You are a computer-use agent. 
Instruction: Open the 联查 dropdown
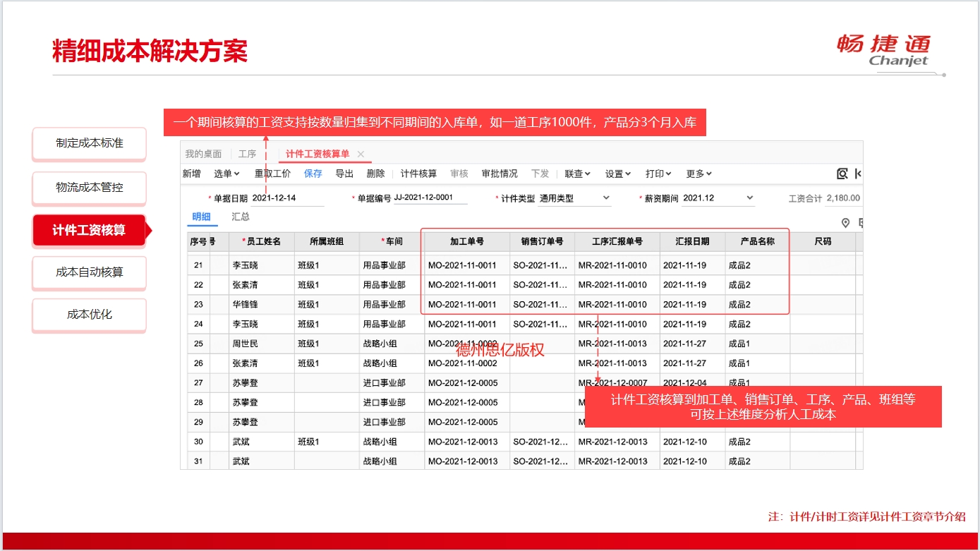tap(577, 174)
